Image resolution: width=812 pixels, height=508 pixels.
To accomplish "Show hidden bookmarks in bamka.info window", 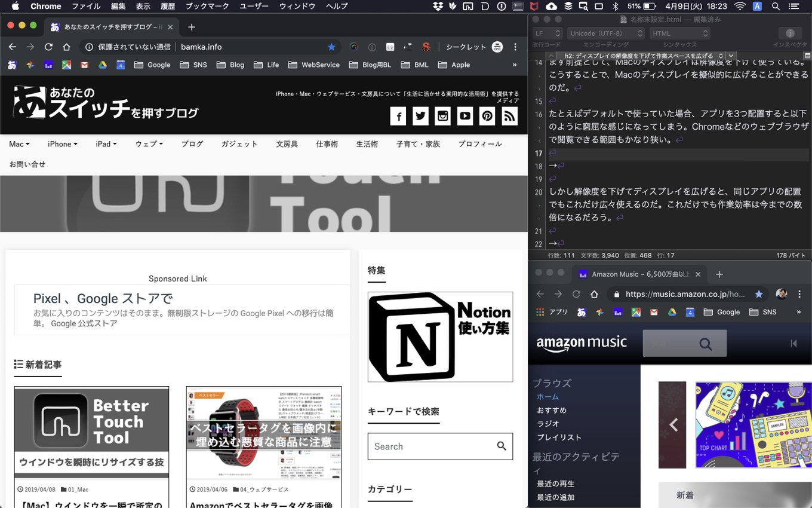I will (515, 65).
